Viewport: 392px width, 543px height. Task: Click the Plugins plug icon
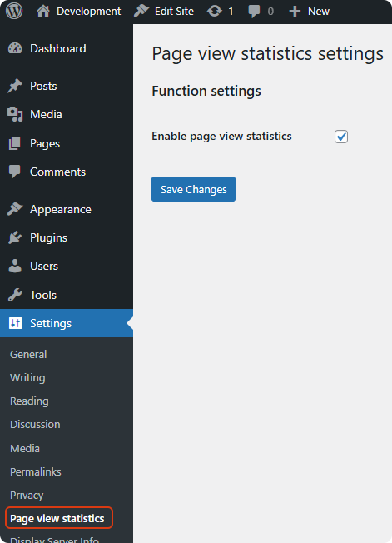click(x=15, y=237)
